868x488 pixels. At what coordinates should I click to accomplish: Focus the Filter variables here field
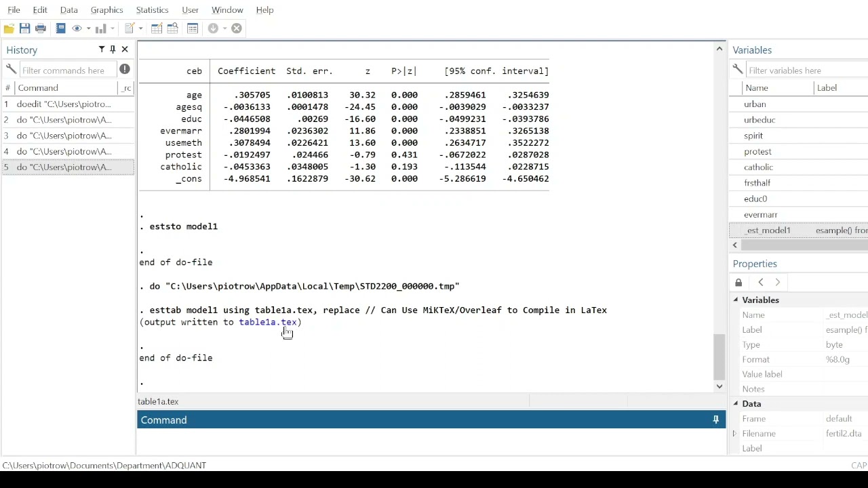coord(806,70)
